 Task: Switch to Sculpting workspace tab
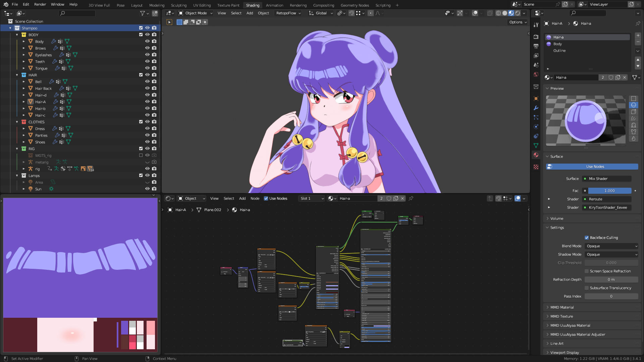point(178,5)
